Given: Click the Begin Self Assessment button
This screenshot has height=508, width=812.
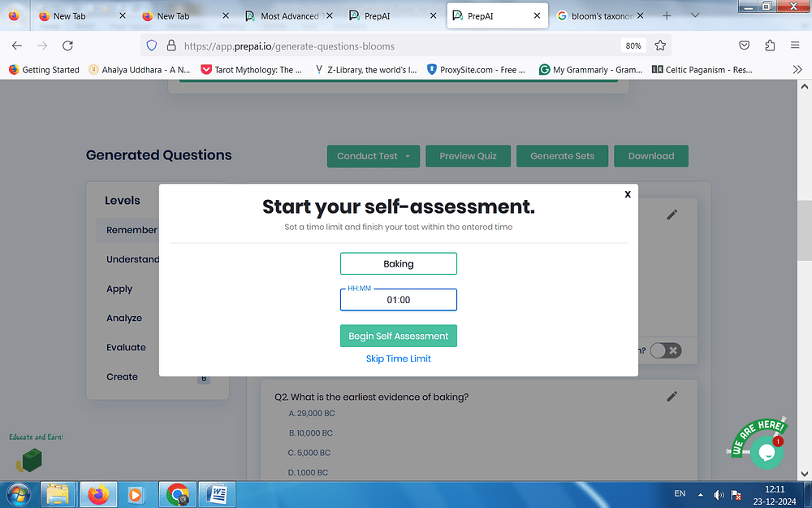Looking at the screenshot, I should 399,336.
